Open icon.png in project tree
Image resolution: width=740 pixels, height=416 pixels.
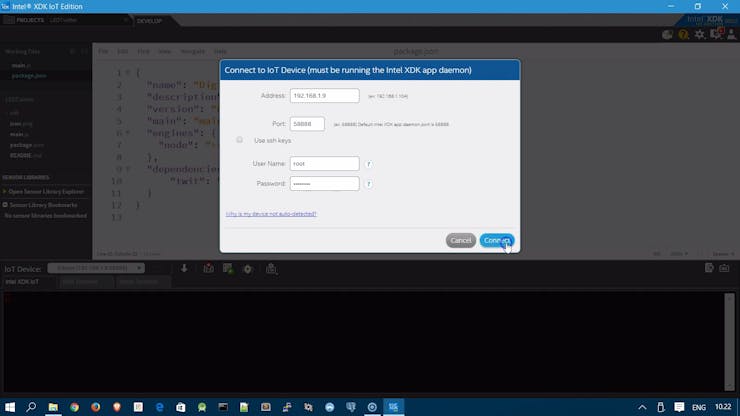click(21, 124)
